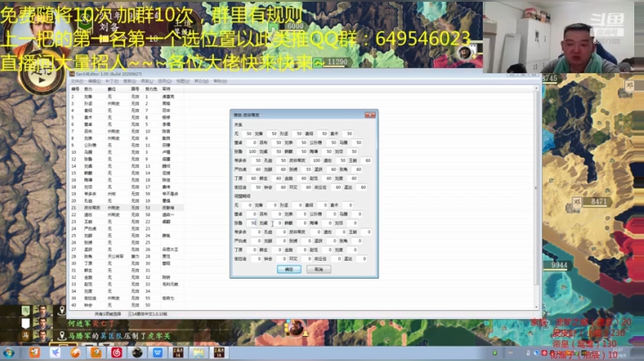Click the yellow warning triangle near bottom portrait
The width and height of the screenshot is (644, 361).
coord(306,333)
